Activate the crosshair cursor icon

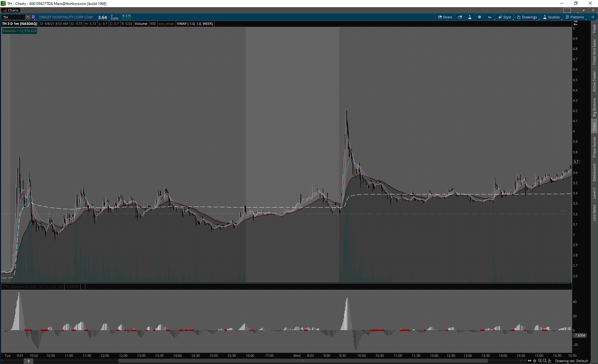(x=535, y=361)
